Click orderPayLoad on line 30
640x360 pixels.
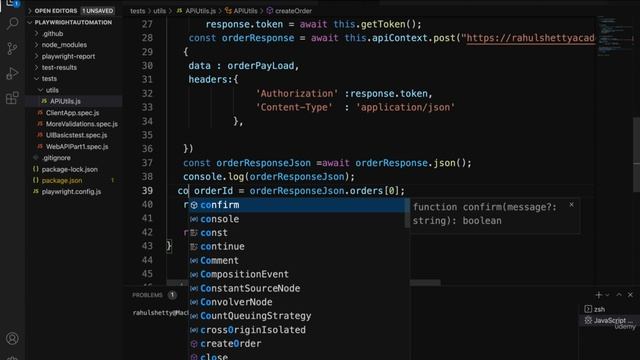(x=260, y=66)
